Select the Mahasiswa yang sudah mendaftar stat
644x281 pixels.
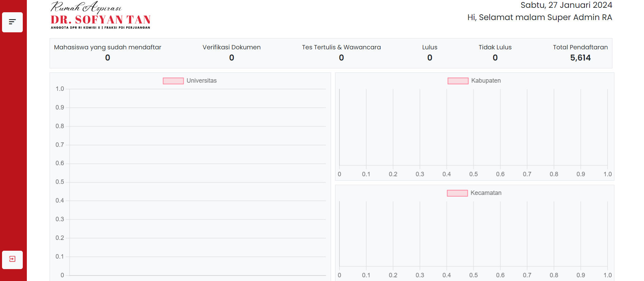coord(107,53)
